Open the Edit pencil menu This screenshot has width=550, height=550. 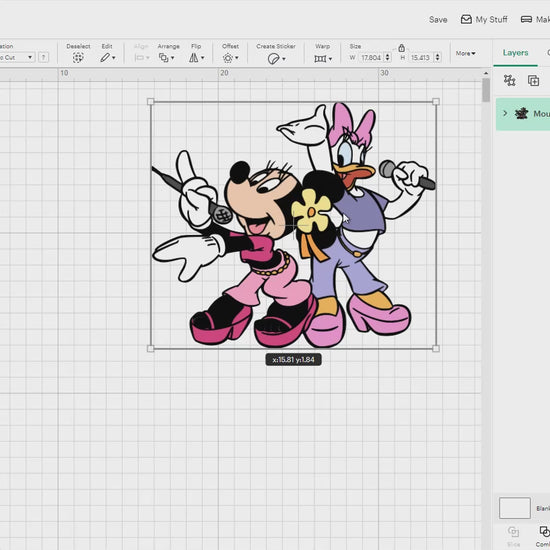[107, 58]
